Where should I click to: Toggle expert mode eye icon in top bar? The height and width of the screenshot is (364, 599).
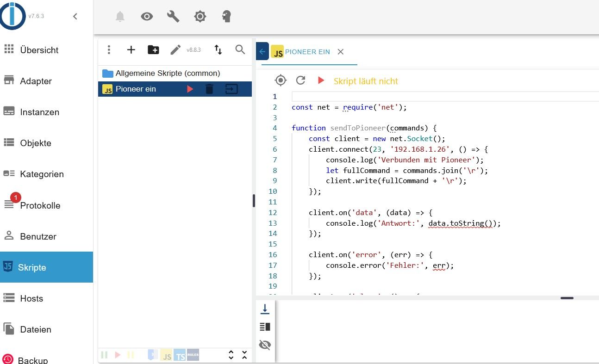(x=147, y=17)
